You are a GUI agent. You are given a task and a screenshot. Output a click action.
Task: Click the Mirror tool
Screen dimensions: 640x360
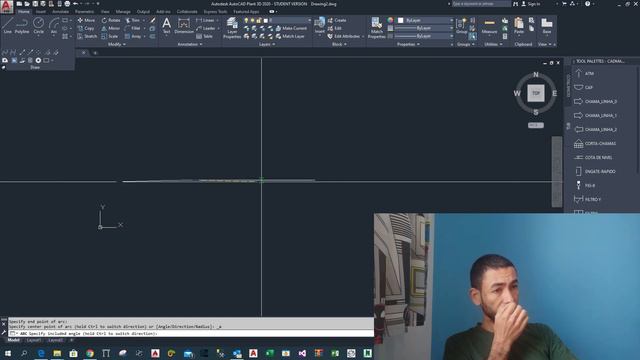(x=111, y=28)
